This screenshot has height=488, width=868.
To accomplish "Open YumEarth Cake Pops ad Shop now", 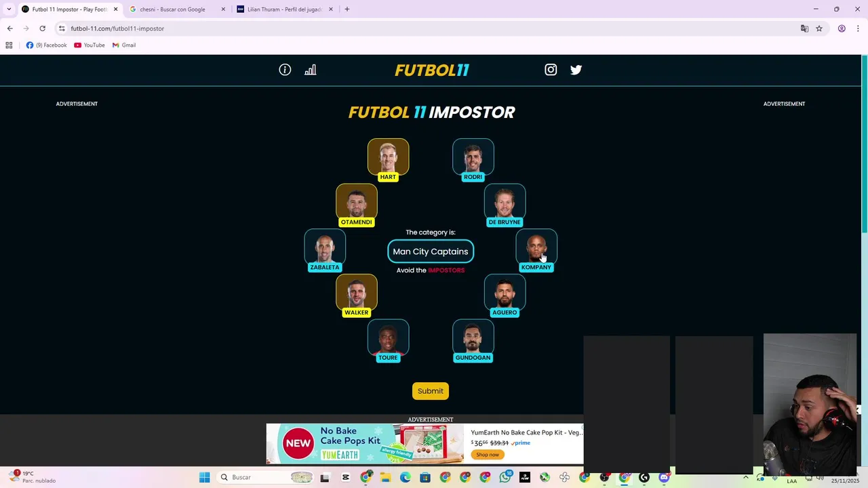I will 487,455.
